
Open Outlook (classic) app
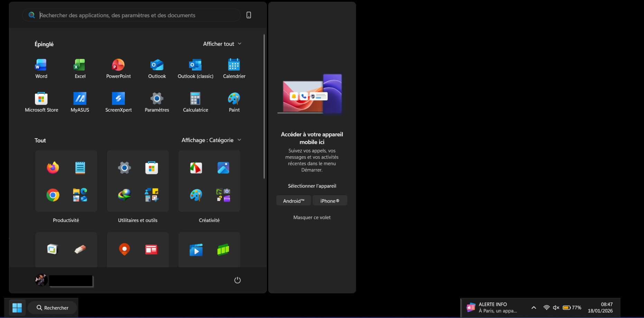tap(195, 68)
